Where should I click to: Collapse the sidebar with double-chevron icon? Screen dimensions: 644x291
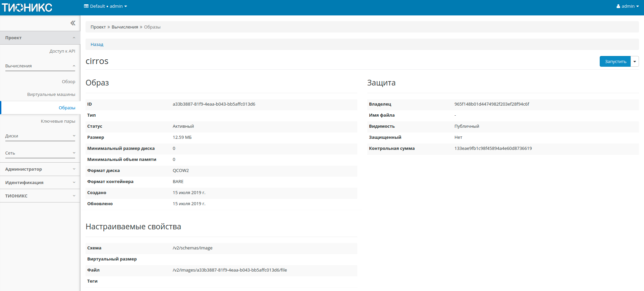[73, 23]
